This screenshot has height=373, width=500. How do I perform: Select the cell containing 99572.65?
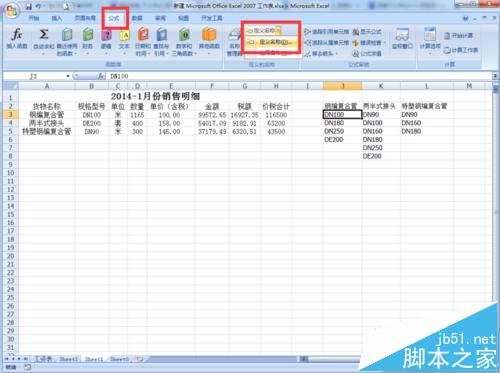pyautogui.click(x=212, y=115)
